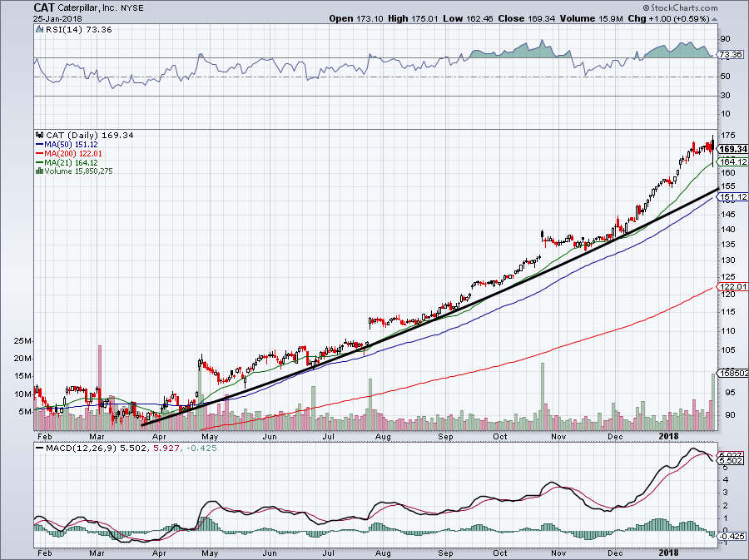
Task: Click the 25M volume axis label
Action: [23, 341]
